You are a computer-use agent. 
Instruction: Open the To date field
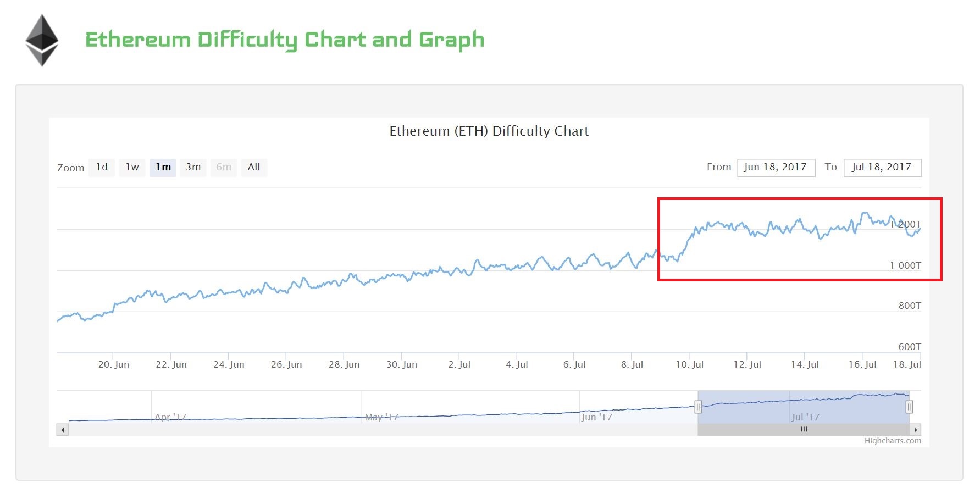pyautogui.click(x=882, y=167)
